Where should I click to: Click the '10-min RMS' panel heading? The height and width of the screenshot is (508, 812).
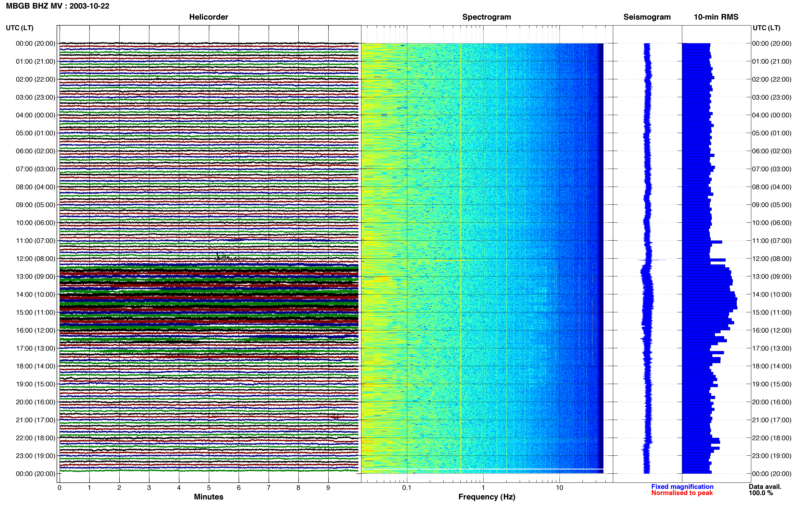[x=716, y=17]
